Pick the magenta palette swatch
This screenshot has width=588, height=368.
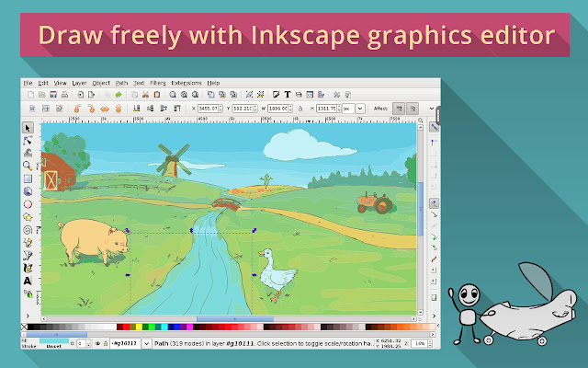pyautogui.click(x=190, y=328)
